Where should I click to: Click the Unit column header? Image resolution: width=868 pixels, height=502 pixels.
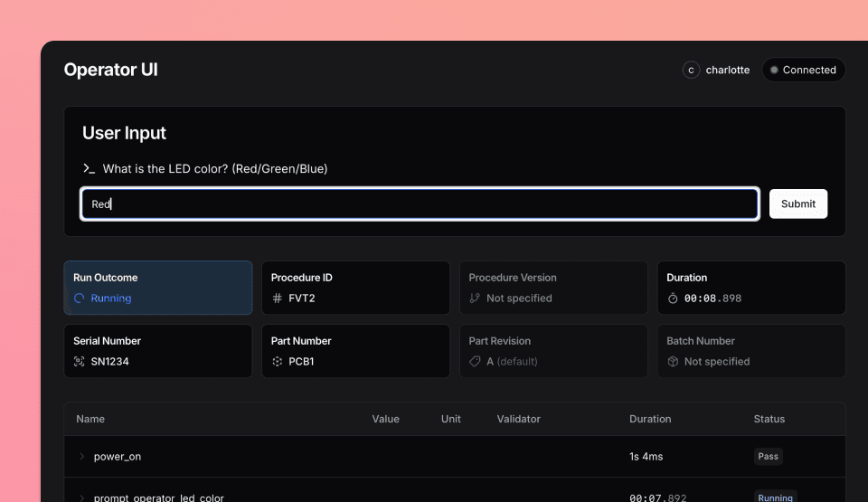pos(450,419)
